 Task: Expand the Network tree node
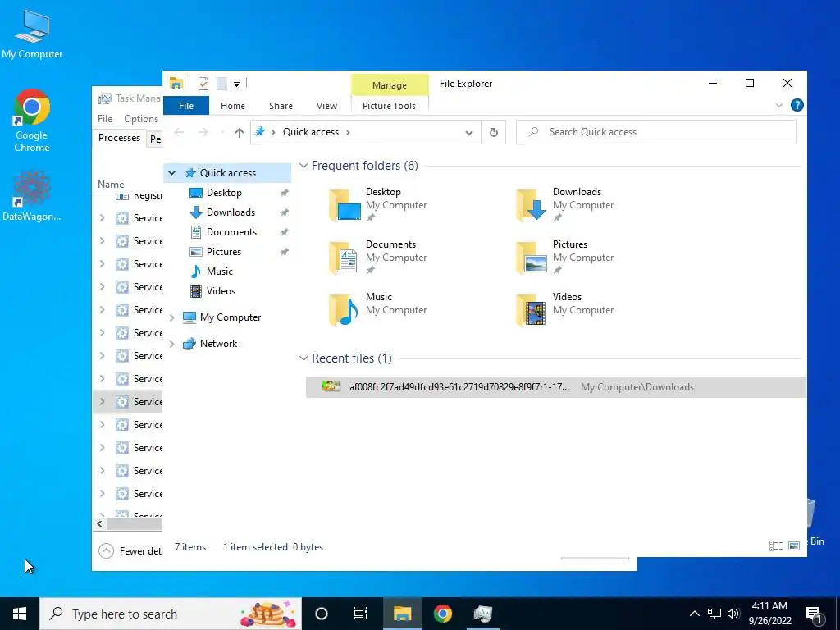(x=171, y=344)
